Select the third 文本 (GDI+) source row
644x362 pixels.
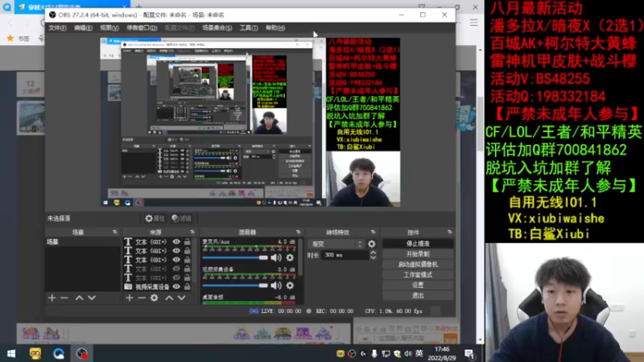[158, 260]
